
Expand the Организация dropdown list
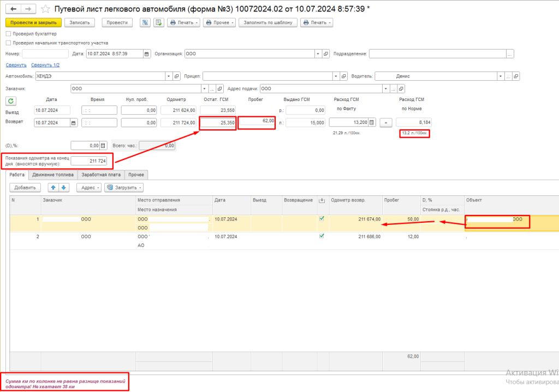click(318, 54)
